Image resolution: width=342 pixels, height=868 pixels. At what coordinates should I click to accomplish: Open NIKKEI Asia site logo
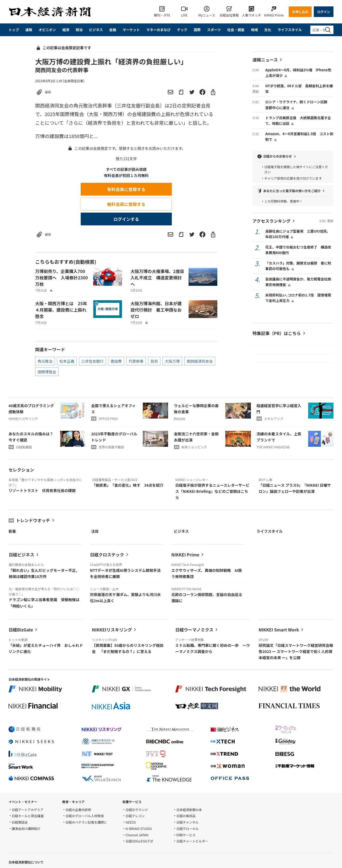pyautogui.click(x=111, y=706)
